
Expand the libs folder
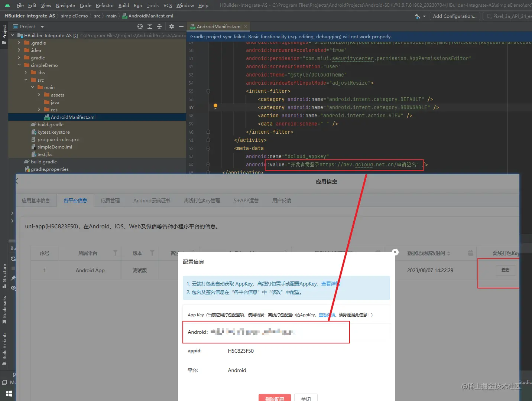tap(26, 72)
